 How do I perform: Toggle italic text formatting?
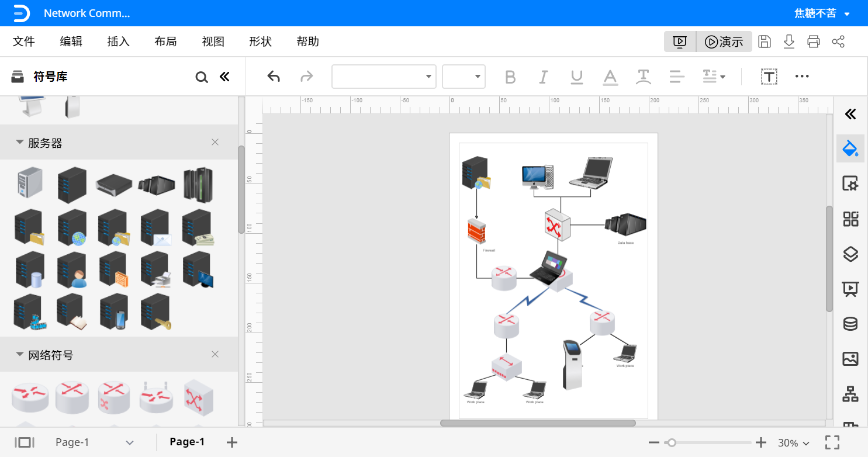coord(544,77)
